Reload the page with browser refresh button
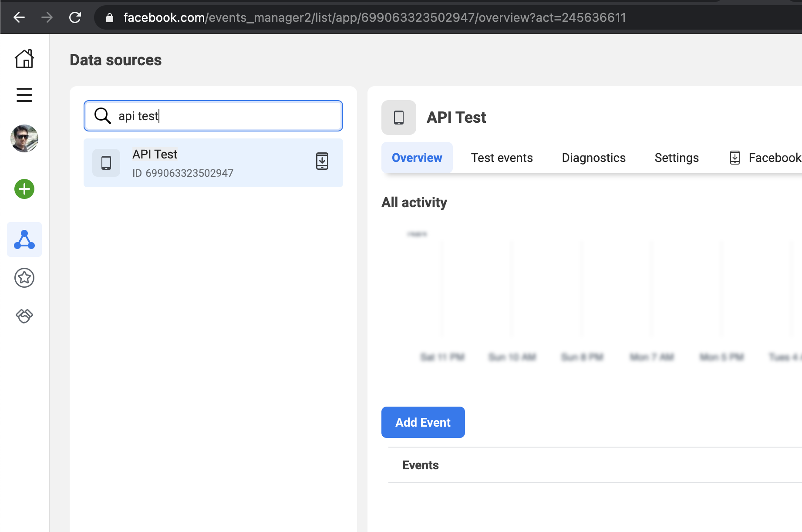This screenshot has width=802, height=532. 75,17
